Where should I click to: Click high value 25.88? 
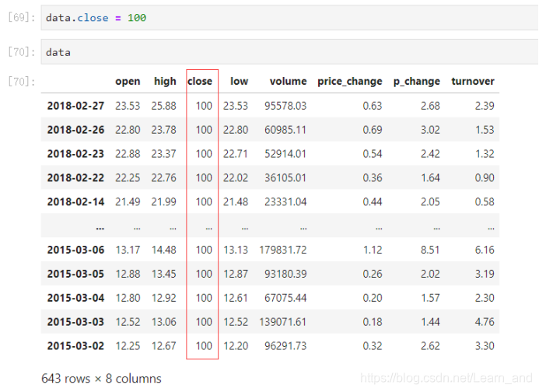point(163,106)
